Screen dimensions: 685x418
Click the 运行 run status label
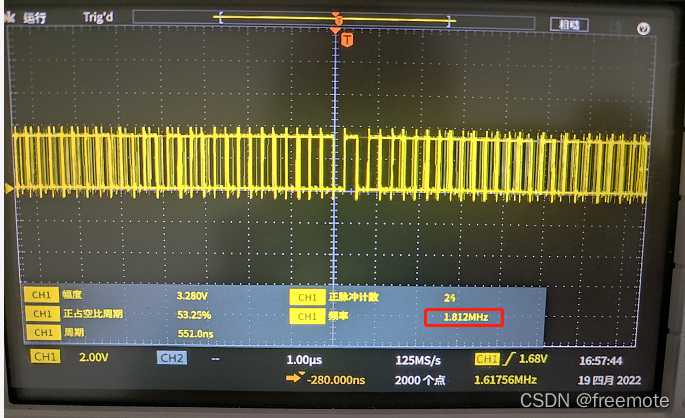tap(35, 18)
